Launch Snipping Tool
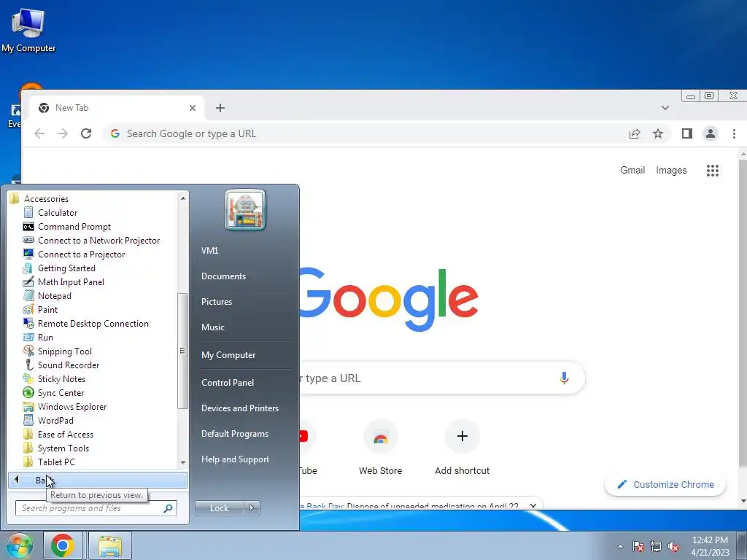Screen dimensions: 747x560 (x=64, y=351)
